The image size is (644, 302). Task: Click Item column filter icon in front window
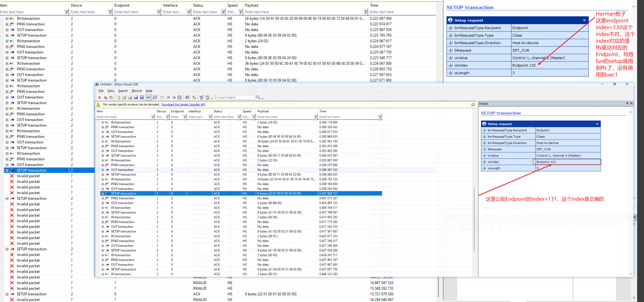point(153,117)
